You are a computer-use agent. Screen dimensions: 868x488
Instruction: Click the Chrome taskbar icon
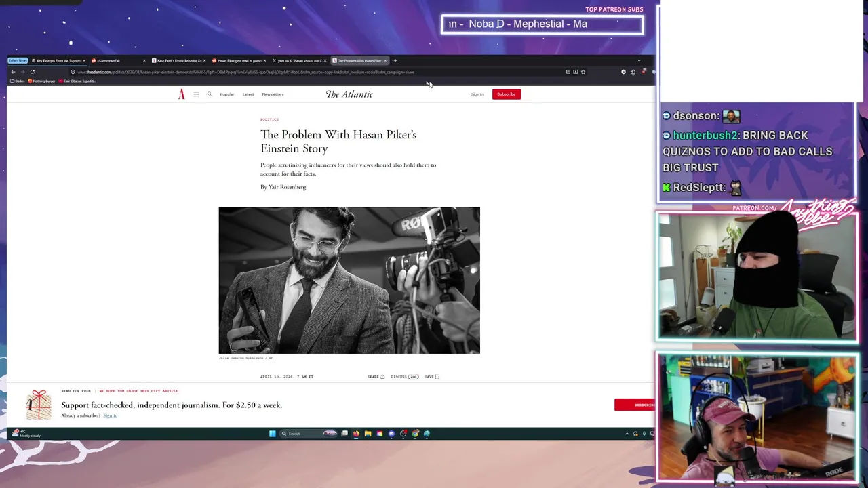415,434
